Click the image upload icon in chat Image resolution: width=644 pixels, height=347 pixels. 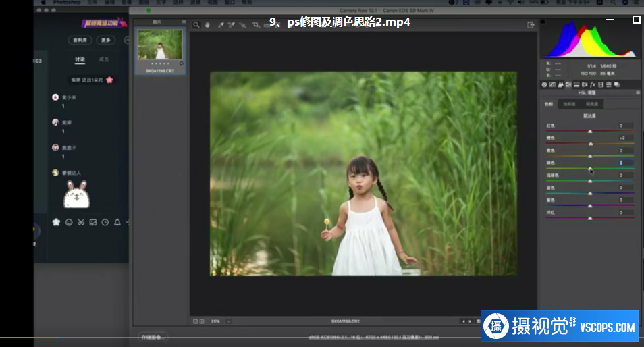coord(93,222)
